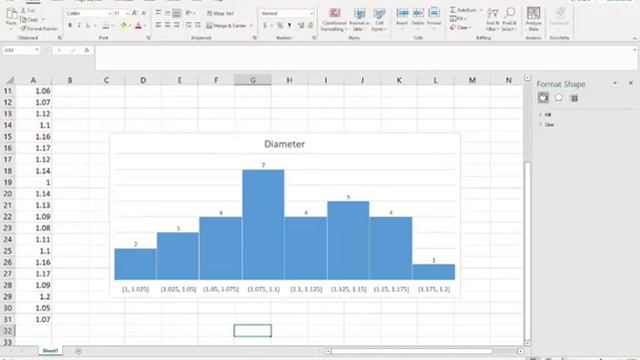Screen dimensions: 640x360
Task: Select the Fill & Line tab icon
Action: pyautogui.click(x=543, y=98)
